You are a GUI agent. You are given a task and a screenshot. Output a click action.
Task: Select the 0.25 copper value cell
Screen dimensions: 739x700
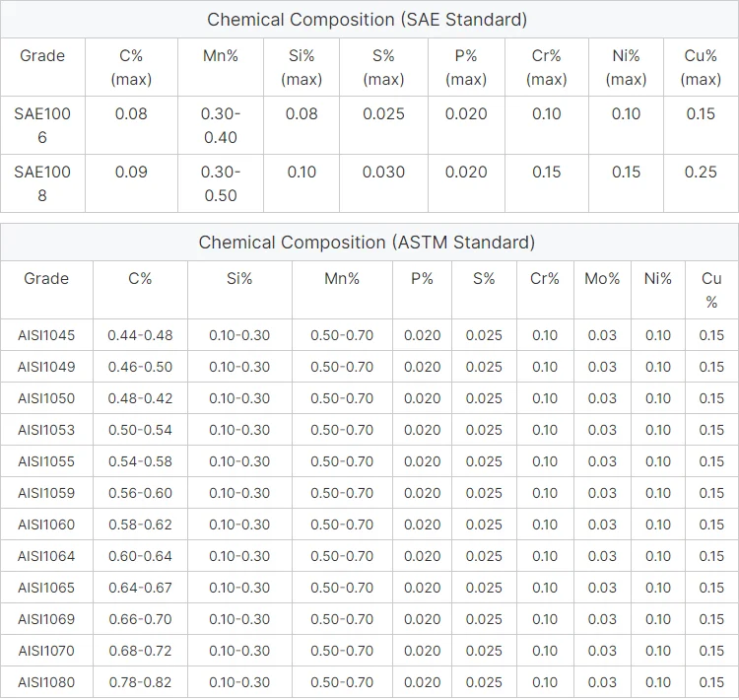click(x=701, y=172)
